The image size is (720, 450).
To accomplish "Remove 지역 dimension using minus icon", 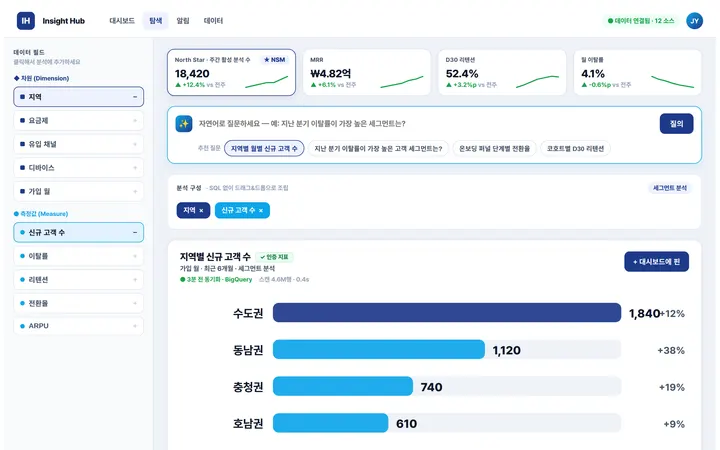I will pyautogui.click(x=135, y=97).
